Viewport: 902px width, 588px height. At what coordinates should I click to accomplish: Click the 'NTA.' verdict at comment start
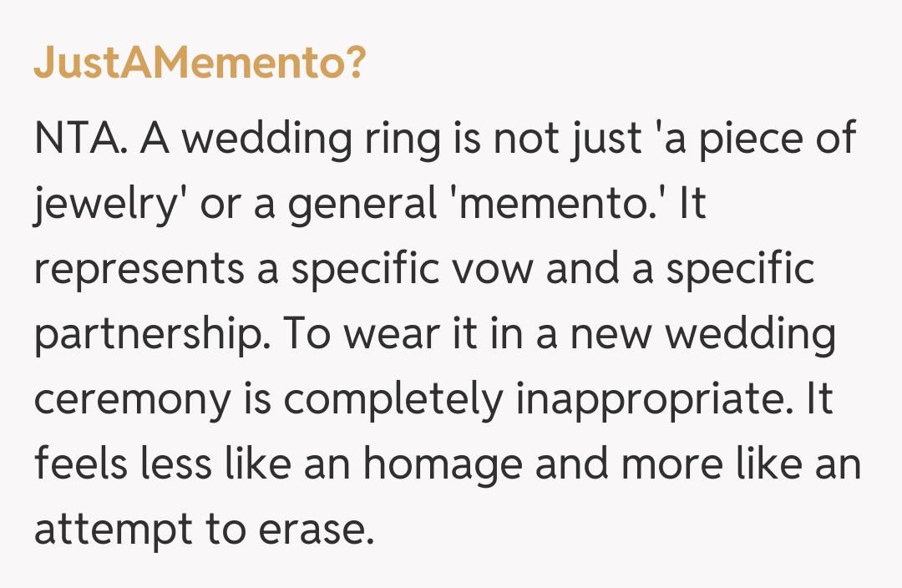(x=80, y=139)
